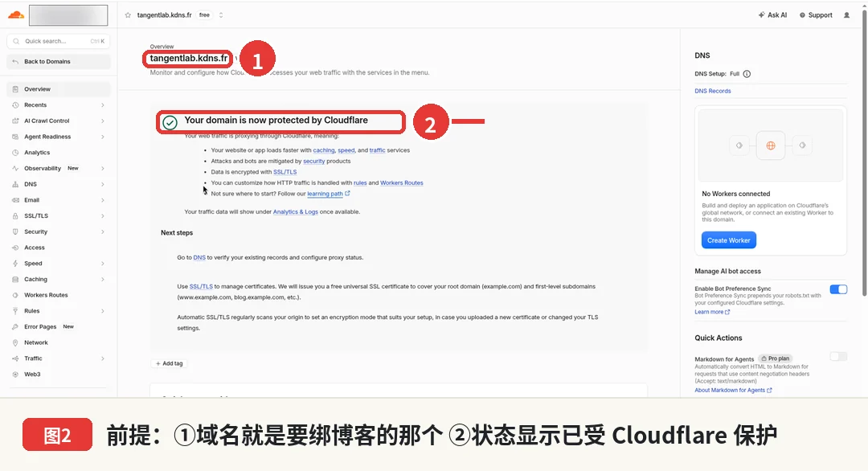This screenshot has height=471, width=868.
Task: Open About Markdown for Agents link
Action: [x=733, y=390]
